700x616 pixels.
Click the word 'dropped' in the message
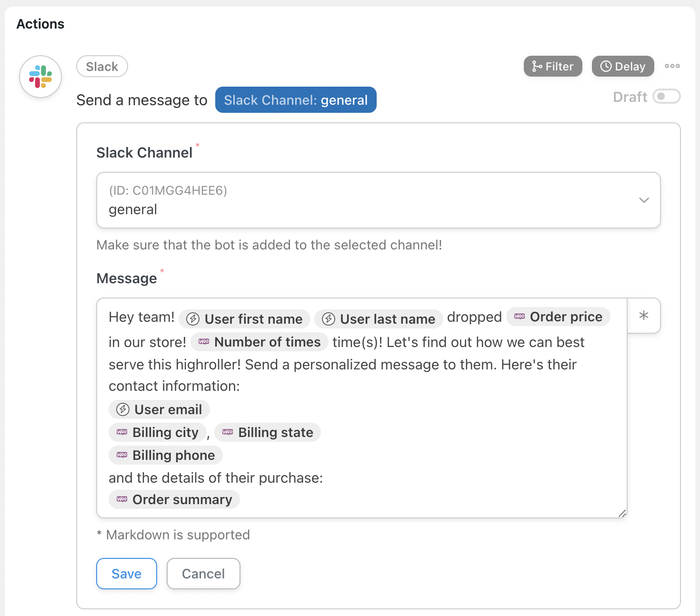tap(474, 317)
